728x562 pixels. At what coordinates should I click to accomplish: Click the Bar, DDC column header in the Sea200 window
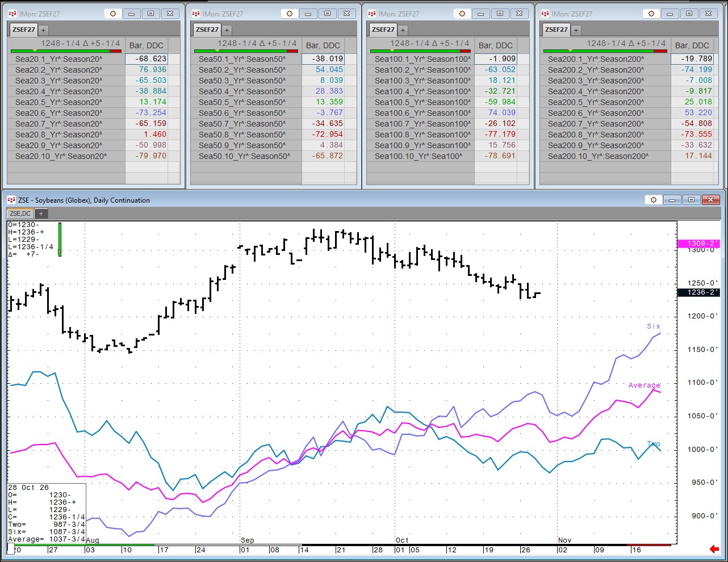coord(692,45)
